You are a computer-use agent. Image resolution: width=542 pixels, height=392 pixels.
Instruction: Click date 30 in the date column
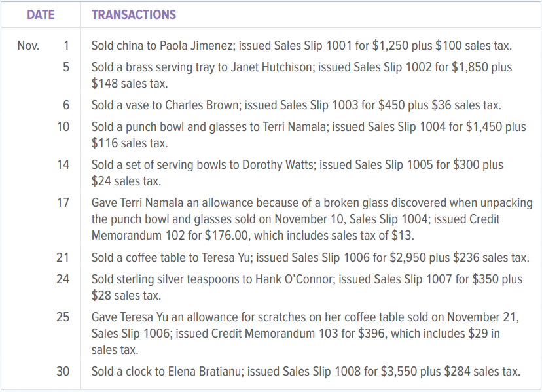coord(63,371)
